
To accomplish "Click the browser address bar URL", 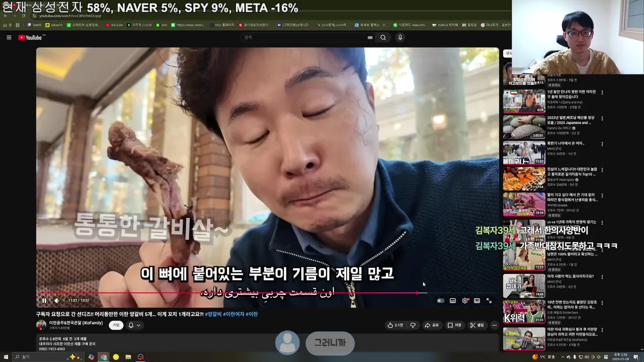I will (70, 16).
